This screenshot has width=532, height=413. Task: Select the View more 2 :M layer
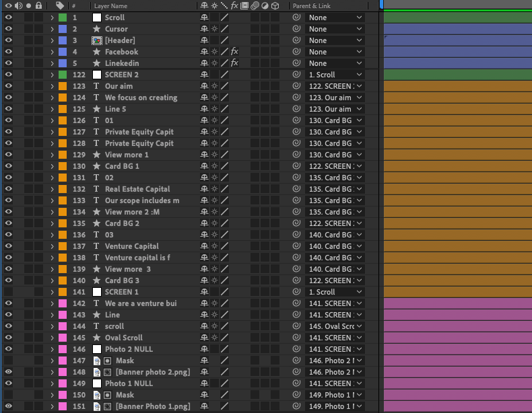tap(132, 212)
